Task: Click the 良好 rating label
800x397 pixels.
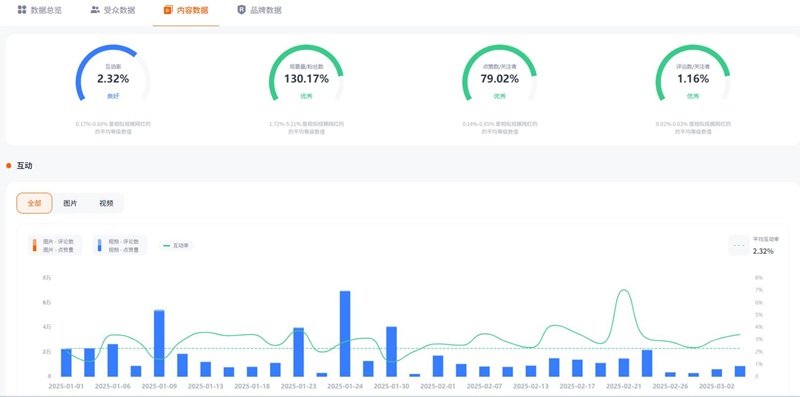Action: tap(113, 96)
